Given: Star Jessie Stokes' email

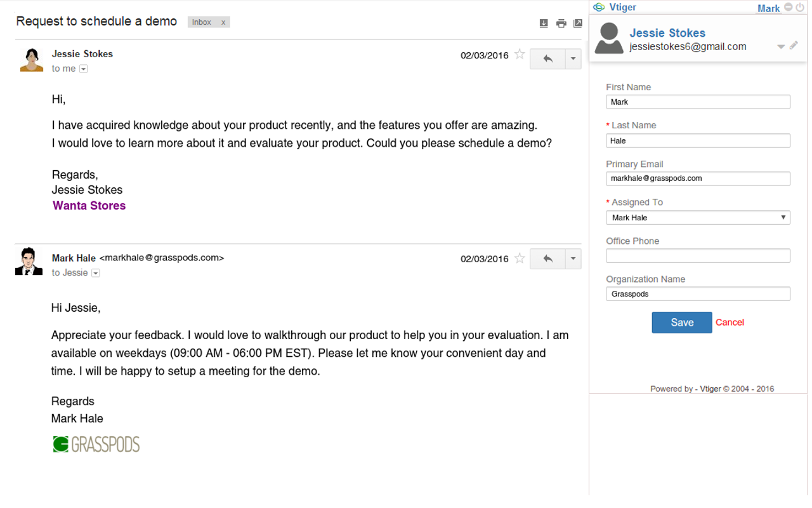Looking at the screenshot, I should click(520, 55).
